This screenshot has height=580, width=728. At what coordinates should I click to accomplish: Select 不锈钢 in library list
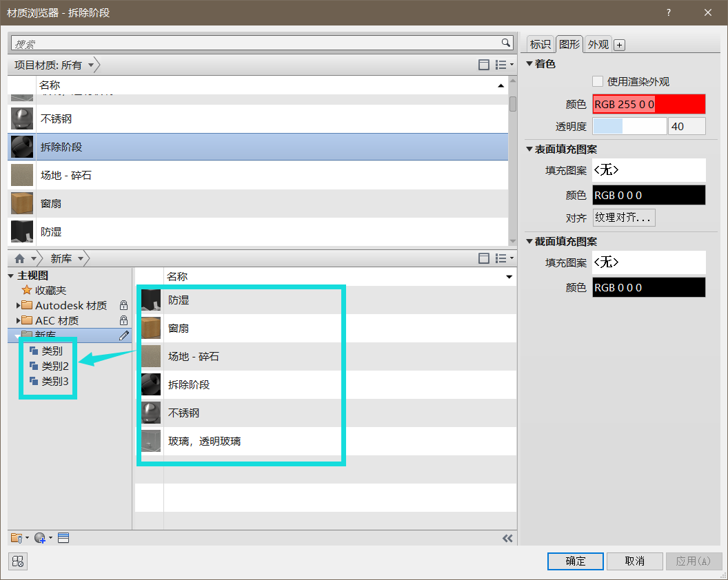[326, 413]
